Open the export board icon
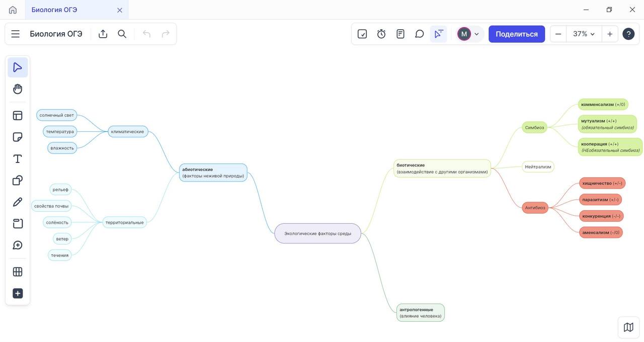This screenshot has width=644, height=342. [x=103, y=34]
